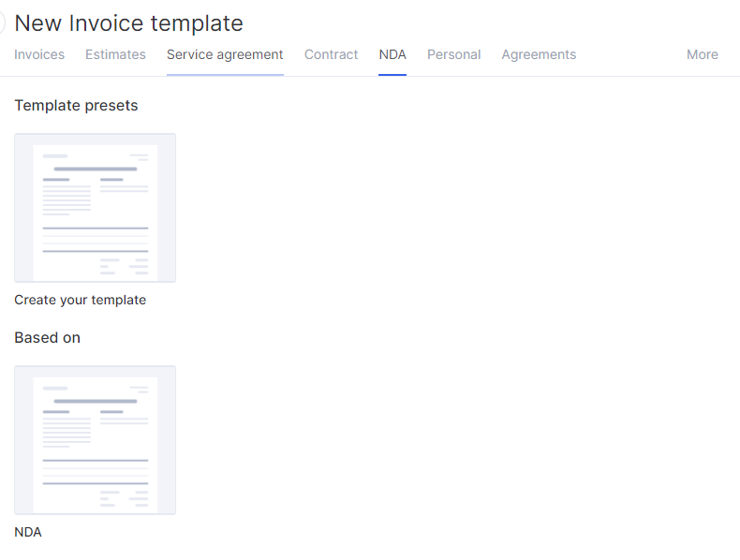Switch to the Estimates tab

point(115,54)
